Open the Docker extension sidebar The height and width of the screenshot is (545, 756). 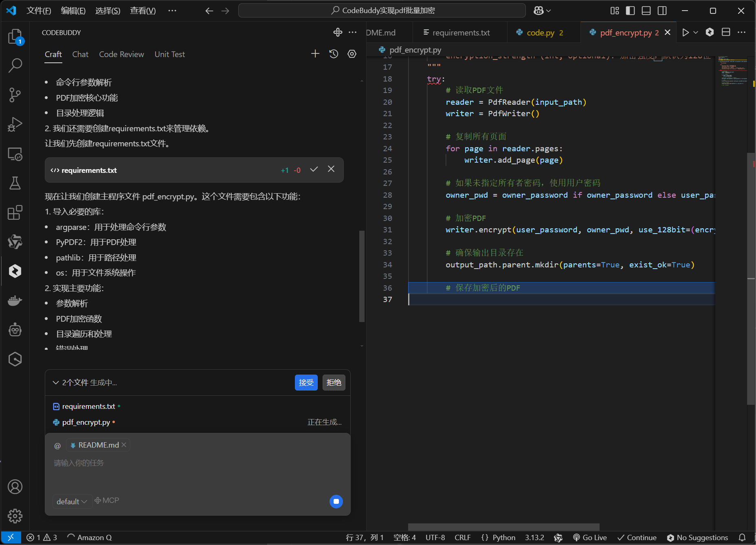pos(15,300)
